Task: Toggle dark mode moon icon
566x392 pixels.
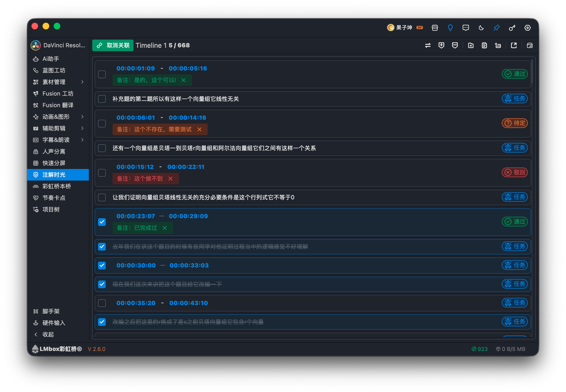Action: [x=481, y=28]
